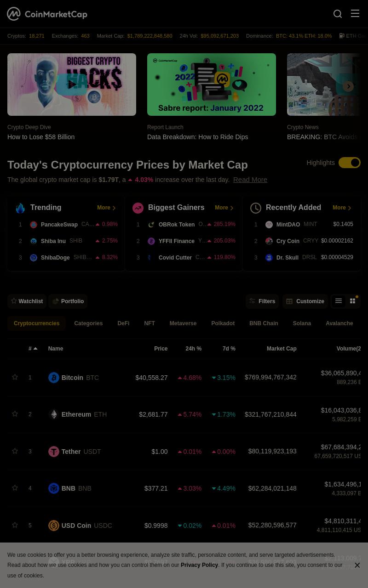Open the hamburger menu icon
Image resolution: width=368 pixels, height=588 pixels.
click(x=355, y=13)
